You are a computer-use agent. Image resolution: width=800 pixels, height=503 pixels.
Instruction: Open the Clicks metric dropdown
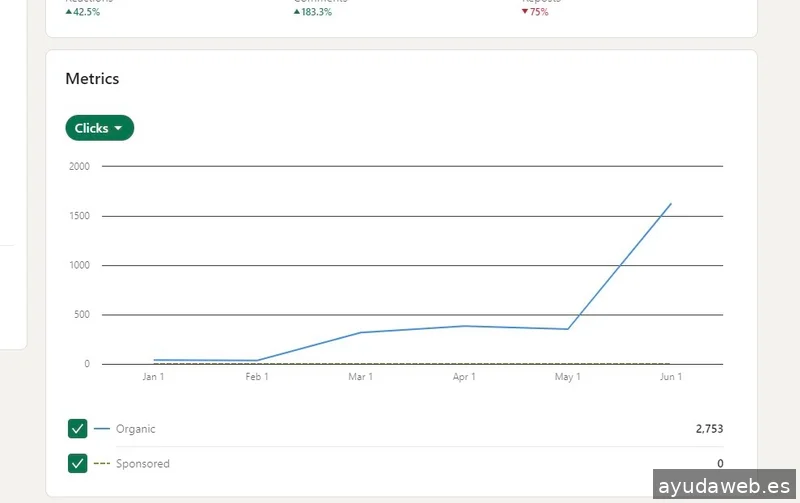tap(99, 128)
